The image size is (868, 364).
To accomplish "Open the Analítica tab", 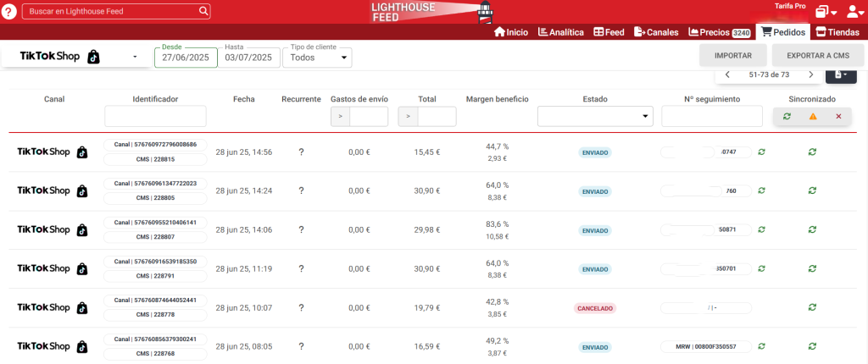I will pyautogui.click(x=561, y=32).
